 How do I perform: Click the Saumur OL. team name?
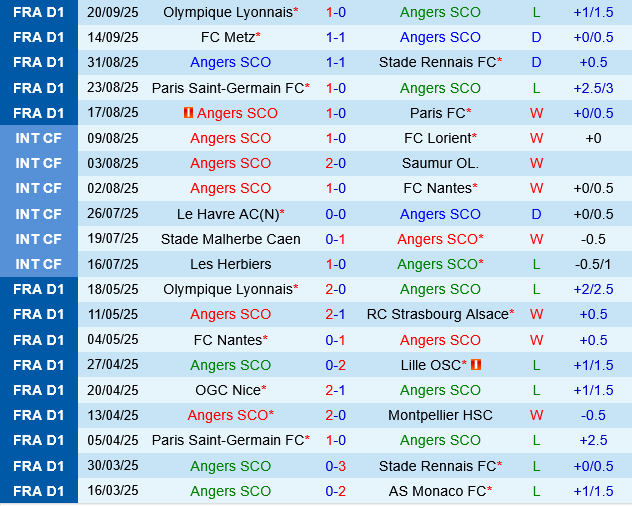point(440,163)
